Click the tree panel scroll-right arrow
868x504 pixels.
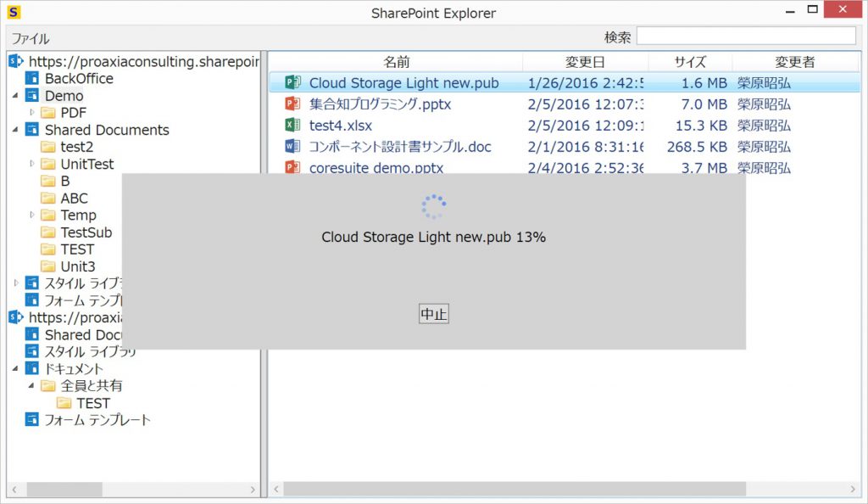click(x=253, y=490)
